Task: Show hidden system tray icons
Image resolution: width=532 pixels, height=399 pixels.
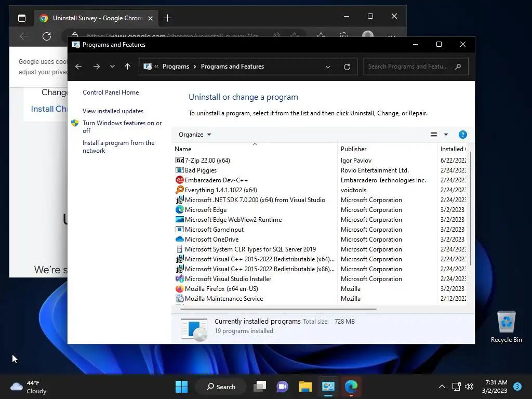Action: 442,387
